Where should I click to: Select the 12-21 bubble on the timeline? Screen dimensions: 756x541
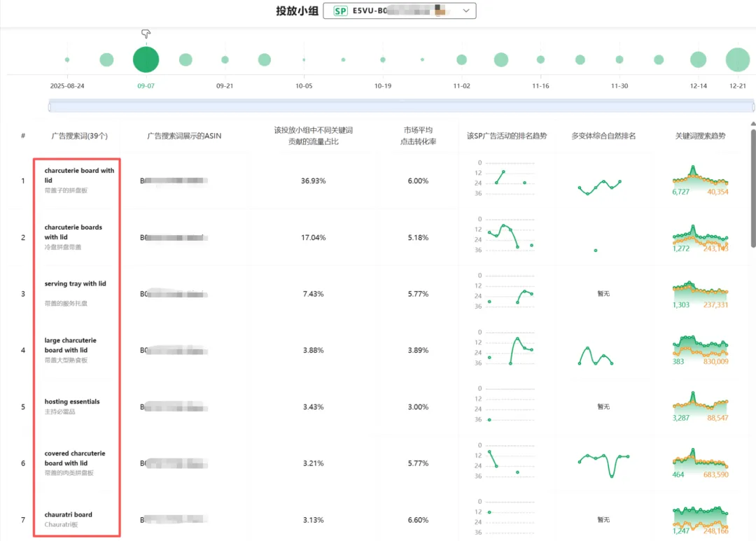pos(737,59)
